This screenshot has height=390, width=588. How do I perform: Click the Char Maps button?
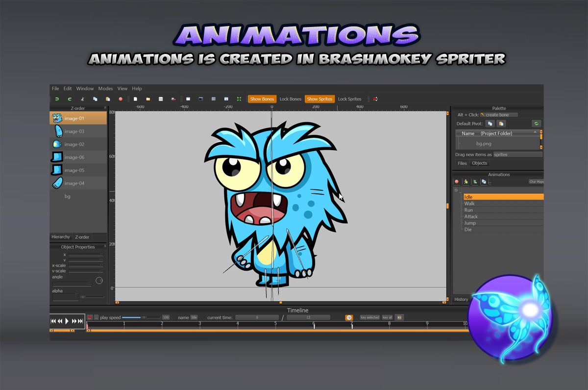(x=536, y=182)
